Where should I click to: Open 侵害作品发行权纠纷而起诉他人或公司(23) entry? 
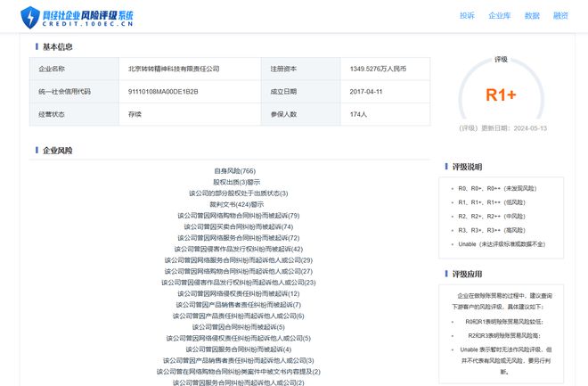[239, 283]
